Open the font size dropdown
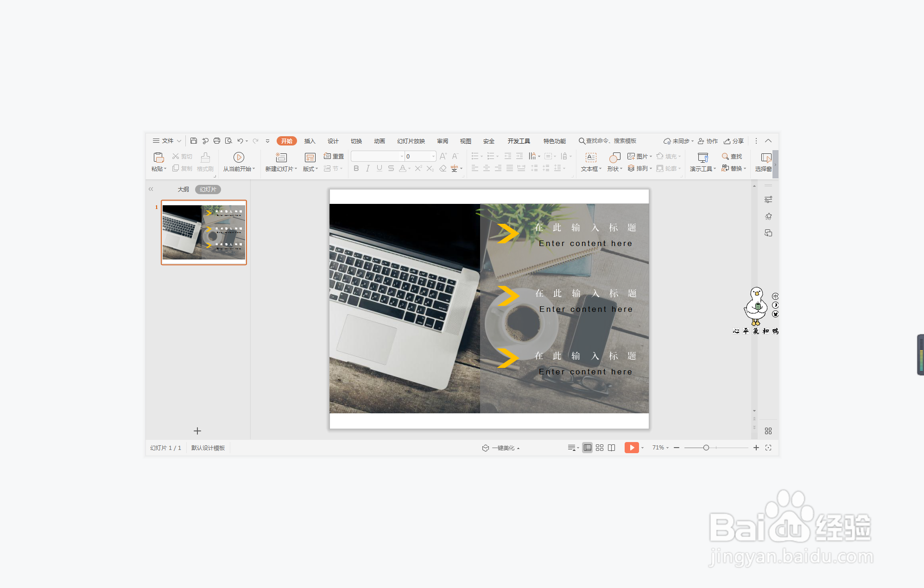Screen dimensions: 924x588 433,156
